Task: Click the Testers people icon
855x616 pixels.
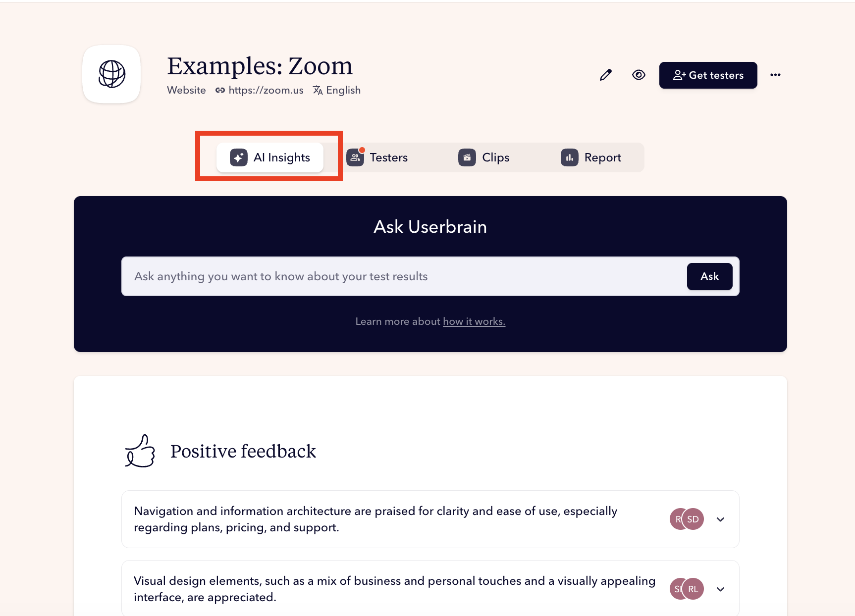Action: tap(355, 157)
